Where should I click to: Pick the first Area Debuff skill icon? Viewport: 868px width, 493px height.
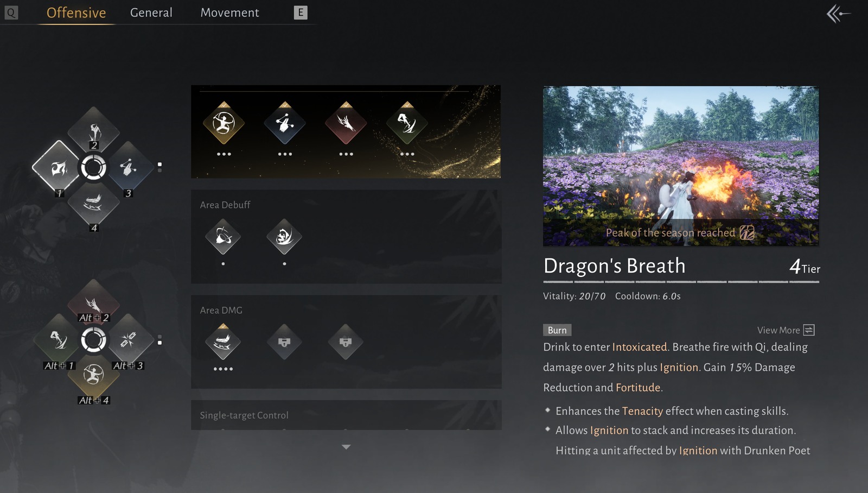(223, 237)
